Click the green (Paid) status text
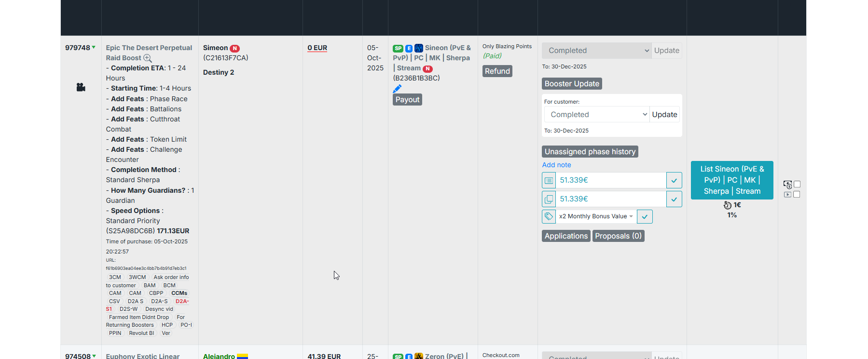868x359 pixels. (x=492, y=56)
